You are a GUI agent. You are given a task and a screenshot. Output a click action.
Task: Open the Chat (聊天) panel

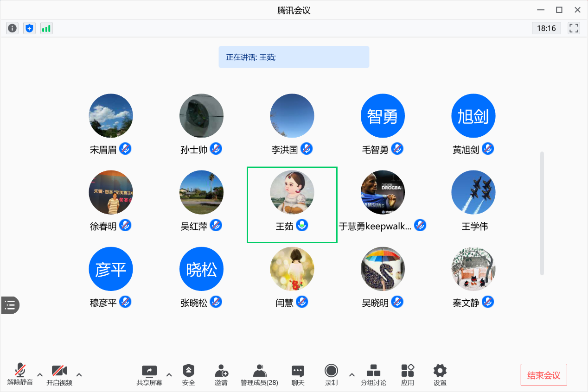point(298,374)
